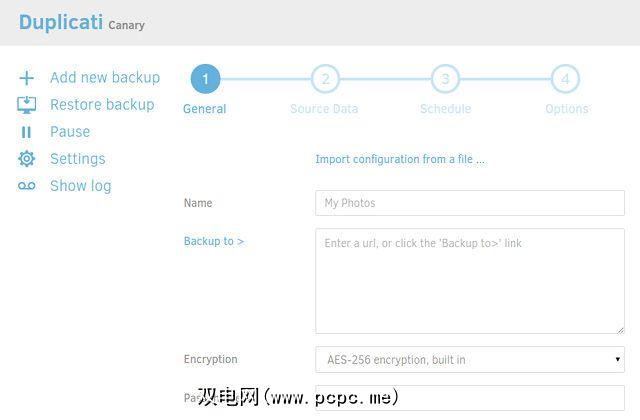Click the Backup to > link
The height and width of the screenshot is (420, 640).
[214, 241]
